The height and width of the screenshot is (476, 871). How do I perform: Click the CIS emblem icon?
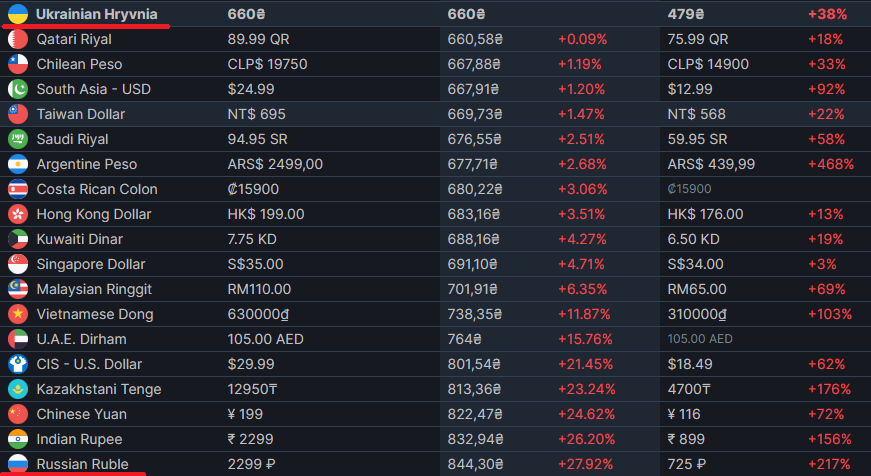[18, 364]
